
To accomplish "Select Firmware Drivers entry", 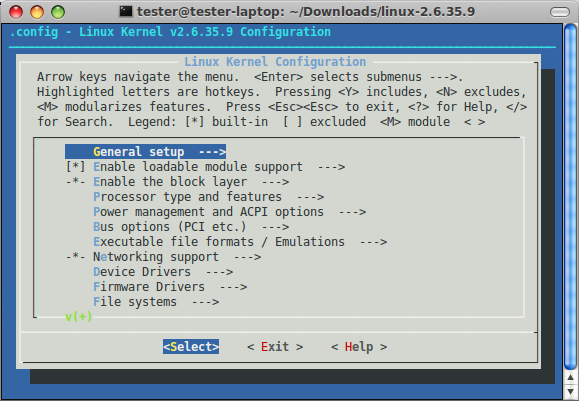I will coord(170,287).
